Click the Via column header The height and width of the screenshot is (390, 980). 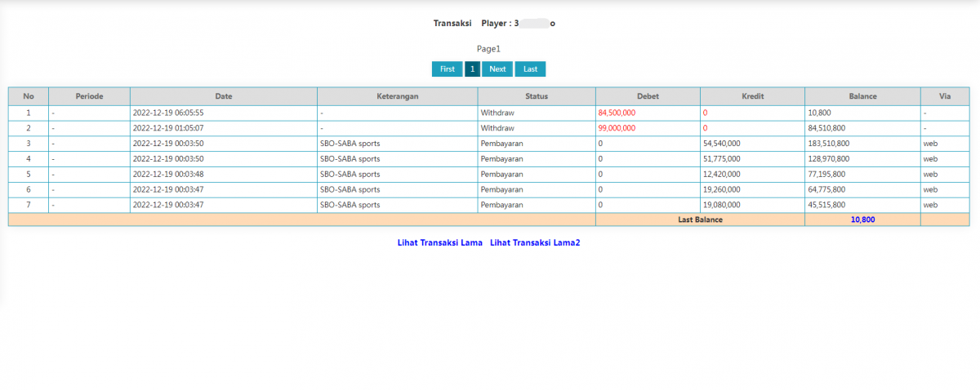(x=945, y=96)
